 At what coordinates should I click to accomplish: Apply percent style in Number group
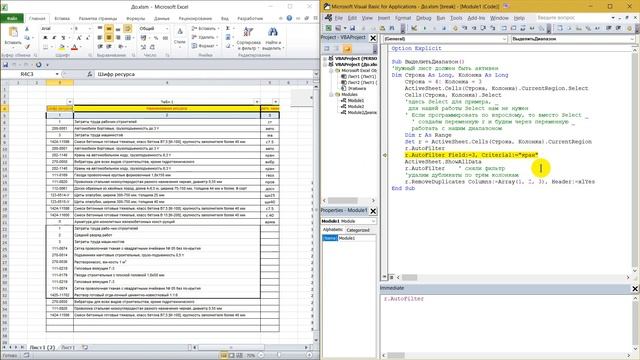coord(156,38)
